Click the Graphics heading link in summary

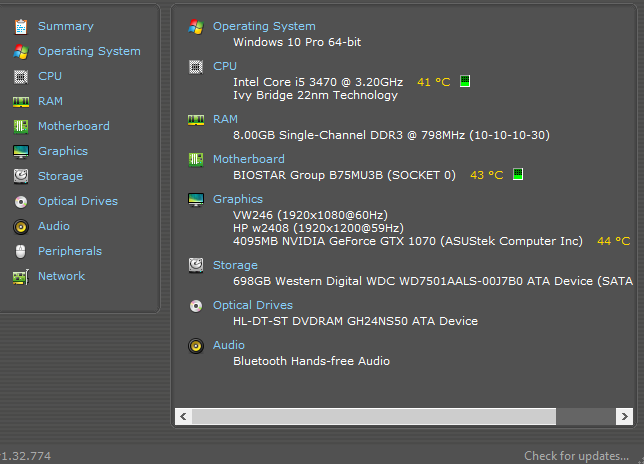coord(238,200)
